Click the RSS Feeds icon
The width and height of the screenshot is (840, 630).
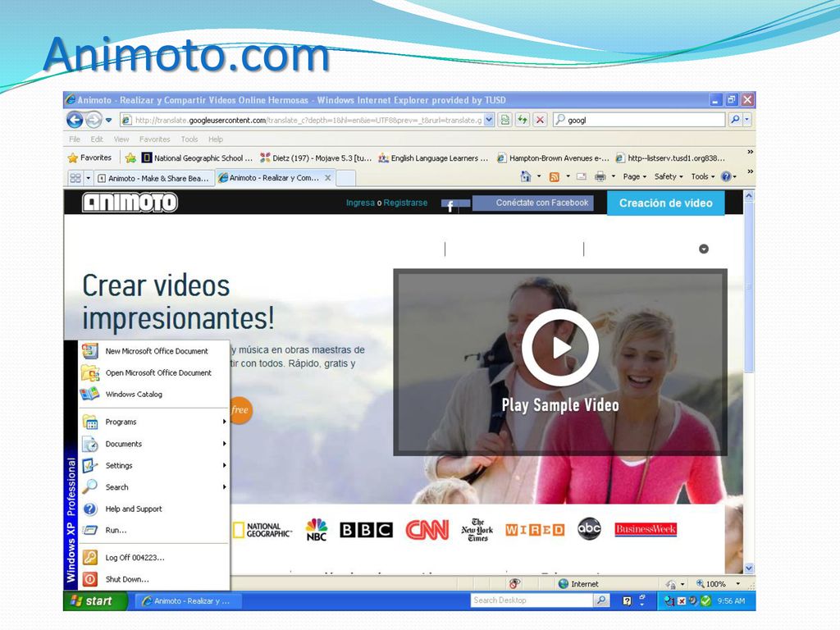click(555, 176)
